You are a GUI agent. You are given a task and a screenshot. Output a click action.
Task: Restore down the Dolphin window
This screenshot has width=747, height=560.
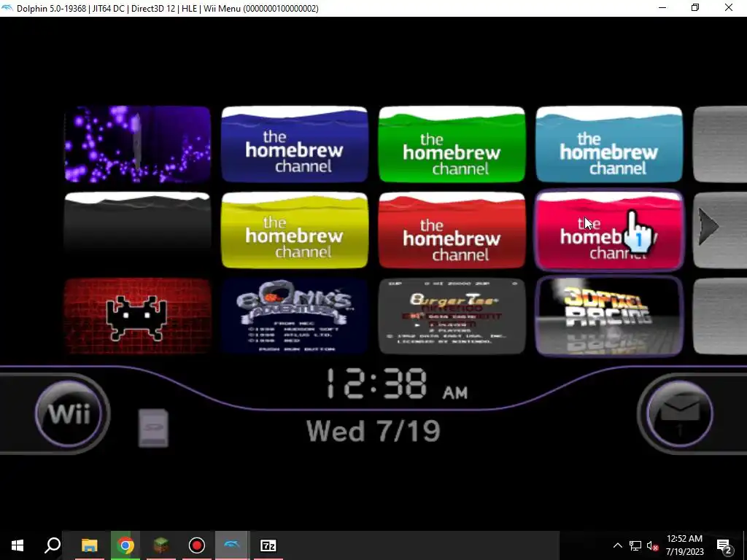coord(695,7)
